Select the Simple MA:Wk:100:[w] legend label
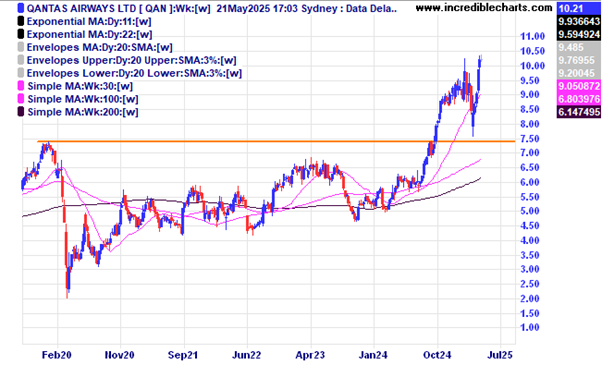The height and width of the screenshot is (365, 602). point(83,99)
